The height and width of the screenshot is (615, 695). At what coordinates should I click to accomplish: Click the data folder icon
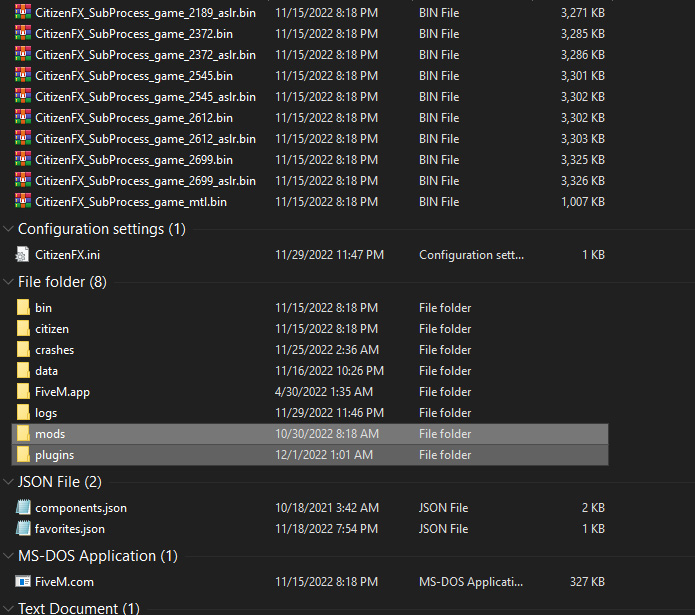pos(23,371)
